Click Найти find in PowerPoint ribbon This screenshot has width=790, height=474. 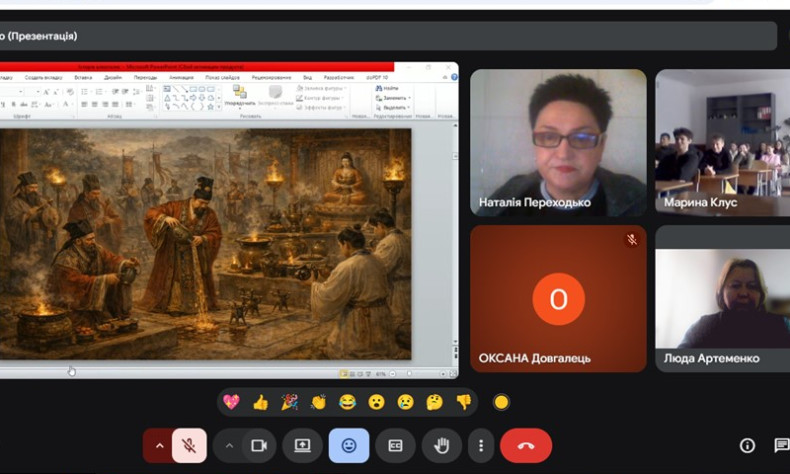pos(387,88)
